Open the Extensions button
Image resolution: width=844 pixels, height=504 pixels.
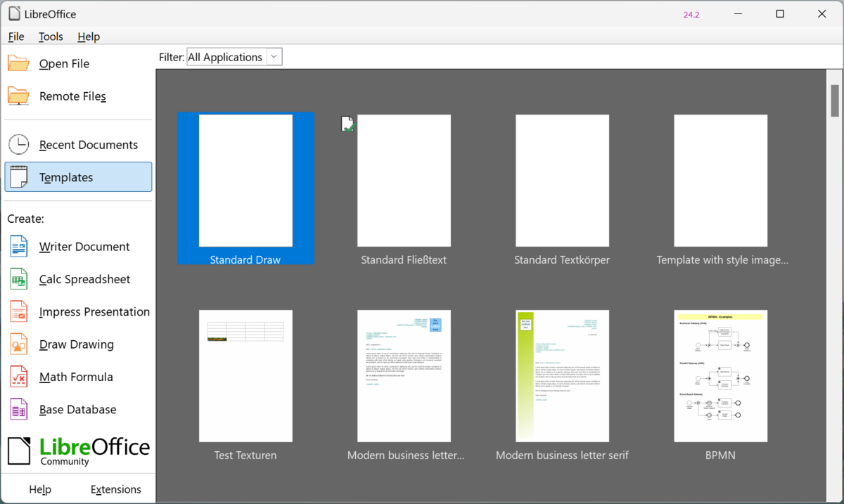coord(116,489)
